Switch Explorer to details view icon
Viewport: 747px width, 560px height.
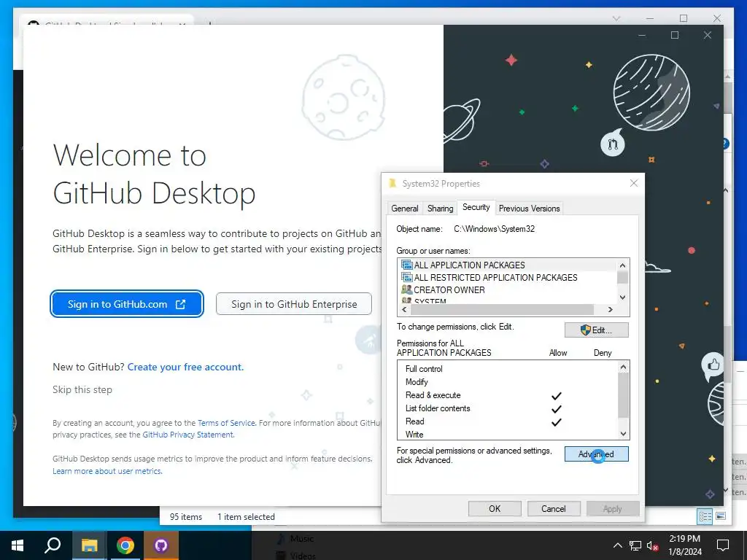(705, 517)
